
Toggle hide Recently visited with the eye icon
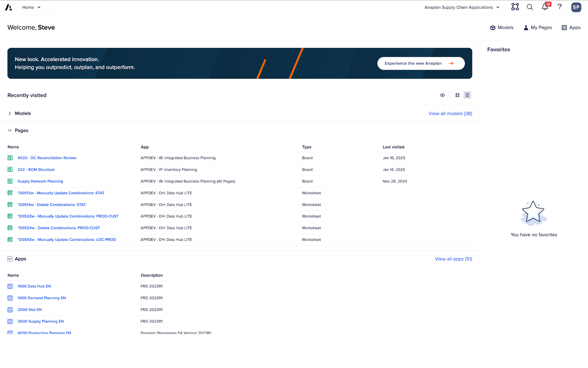coord(442,95)
